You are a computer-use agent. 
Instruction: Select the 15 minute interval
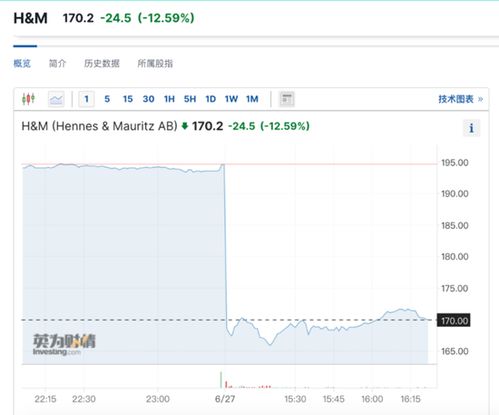coord(128,99)
